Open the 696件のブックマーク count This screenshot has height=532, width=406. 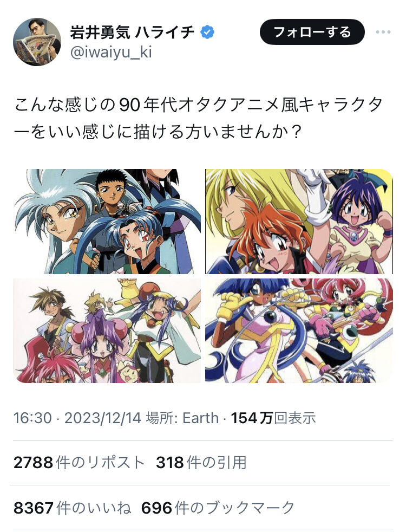218,508
